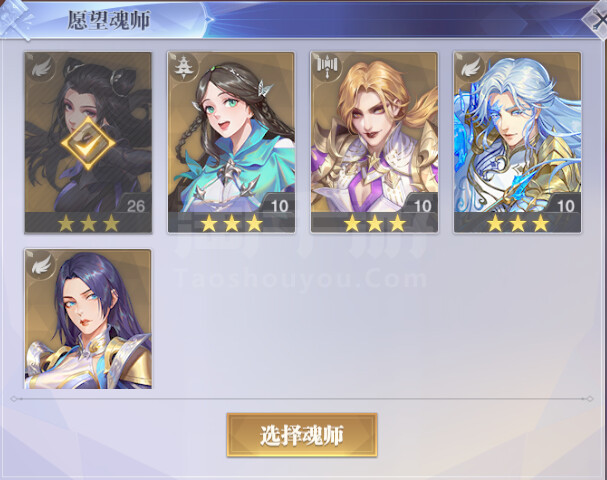Click the three stars under the ice-blue-haired card

tap(518, 223)
